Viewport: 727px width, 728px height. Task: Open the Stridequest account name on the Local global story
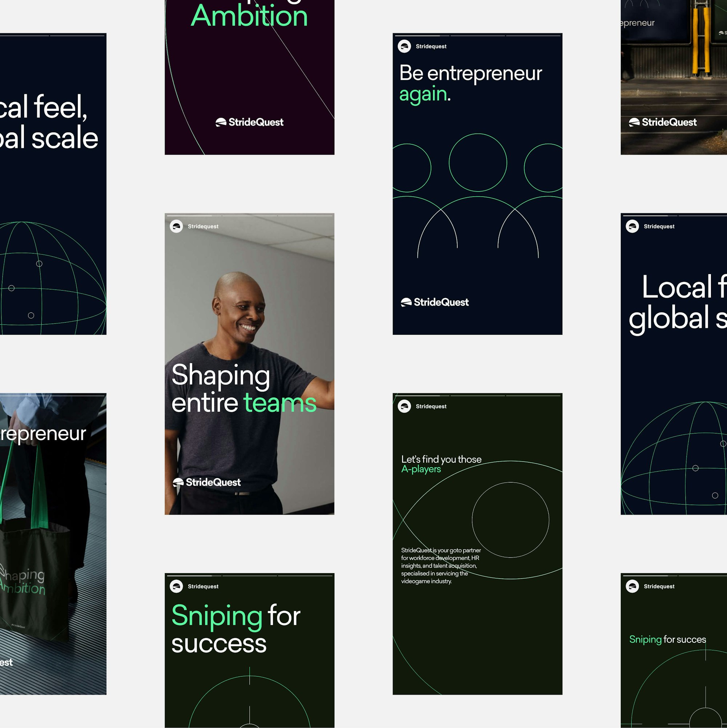[x=659, y=226]
